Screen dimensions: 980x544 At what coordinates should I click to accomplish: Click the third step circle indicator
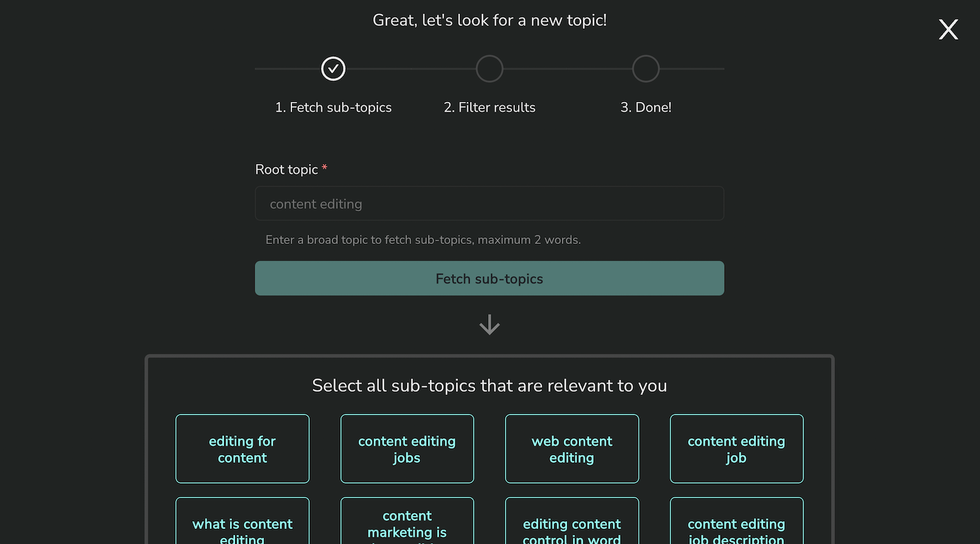pyautogui.click(x=645, y=69)
